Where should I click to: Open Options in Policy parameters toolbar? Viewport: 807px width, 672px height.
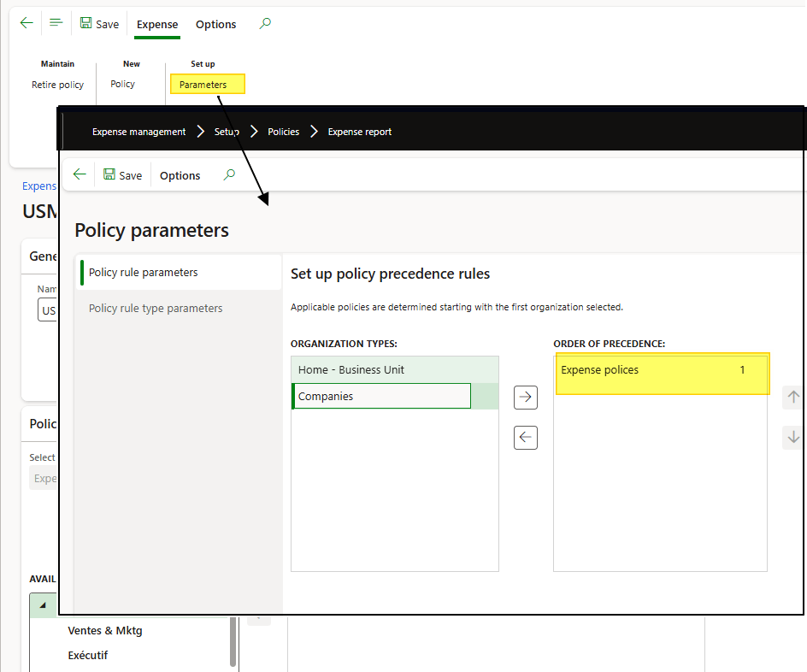pos(180,175)
